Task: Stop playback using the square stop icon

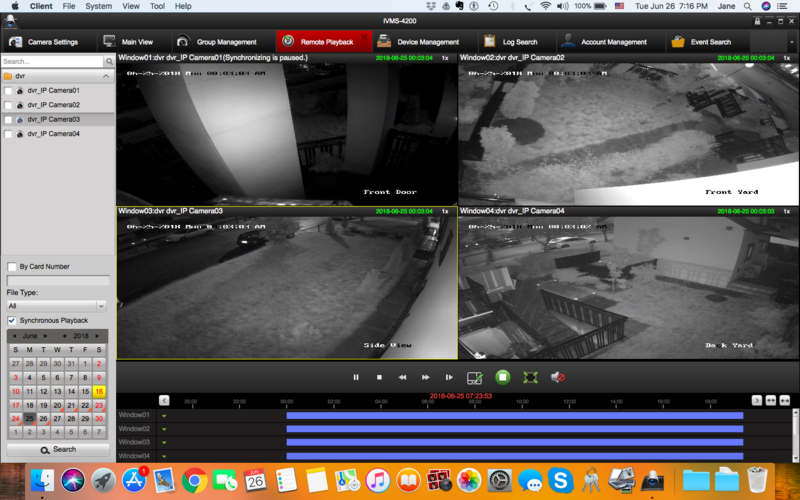Action: coord(379,378)
